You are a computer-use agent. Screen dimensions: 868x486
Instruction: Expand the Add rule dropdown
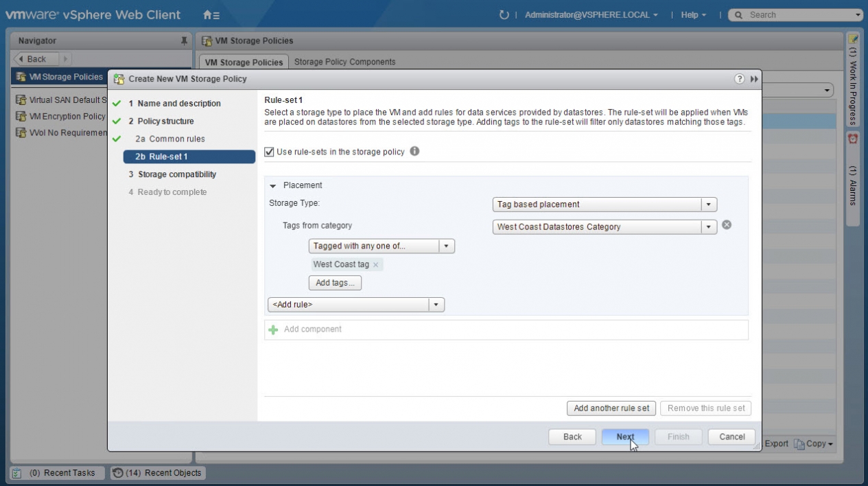point(436,304)
